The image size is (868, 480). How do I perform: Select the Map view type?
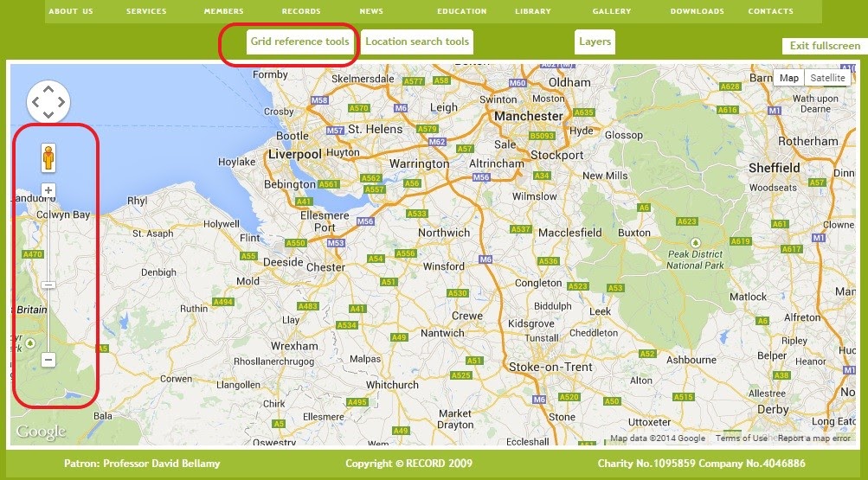point(789,78)
